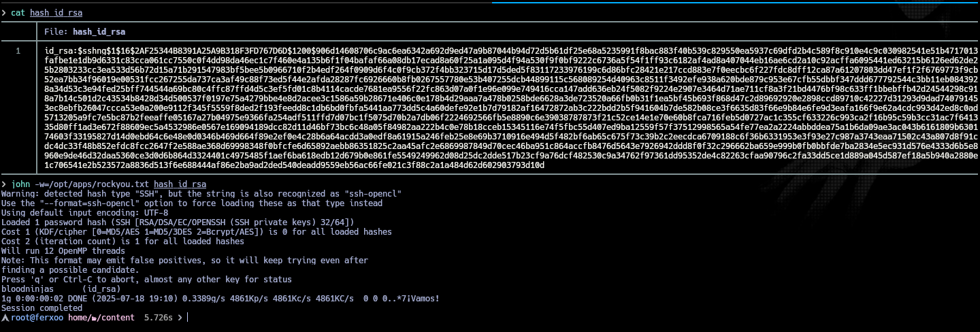
Task: Click the prompt chevron before the john command
Action: point(4,184)
